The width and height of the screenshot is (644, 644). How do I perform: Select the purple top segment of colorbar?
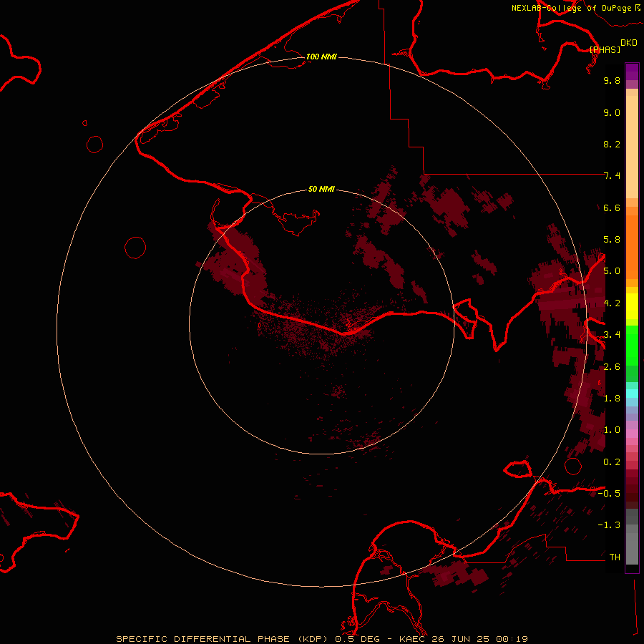[632, 72]
